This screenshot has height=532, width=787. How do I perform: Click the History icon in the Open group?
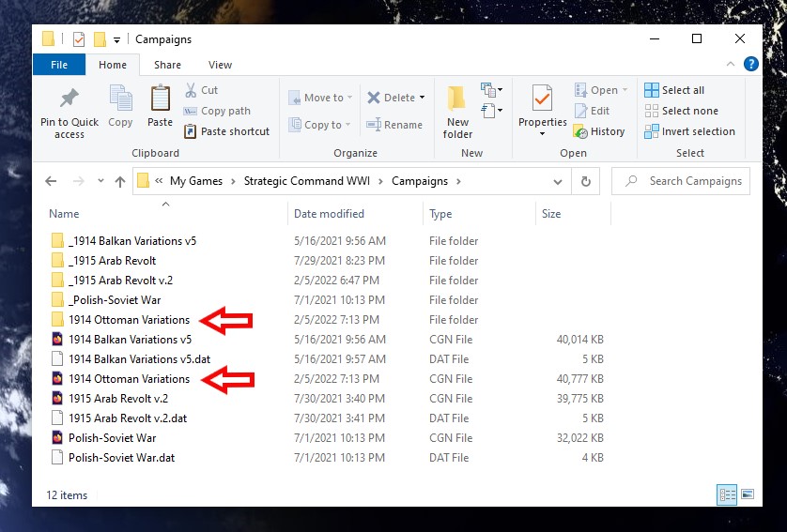tap(580, 131)
